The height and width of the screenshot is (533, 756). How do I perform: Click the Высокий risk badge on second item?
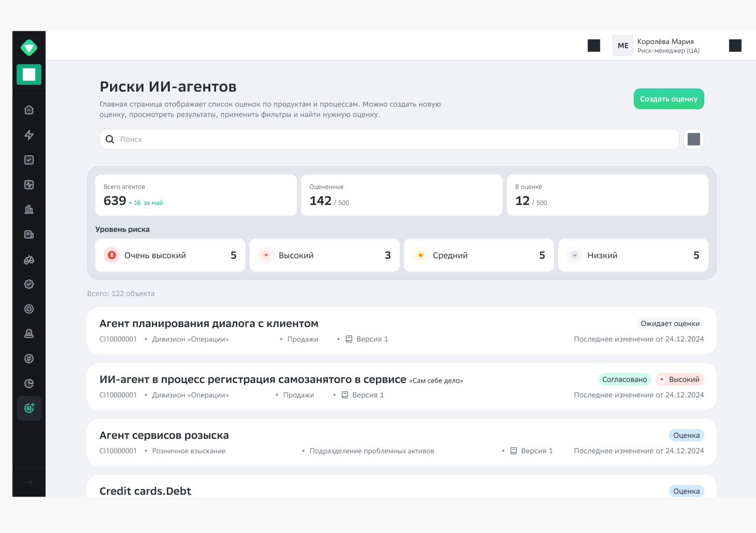click(679, 379)
